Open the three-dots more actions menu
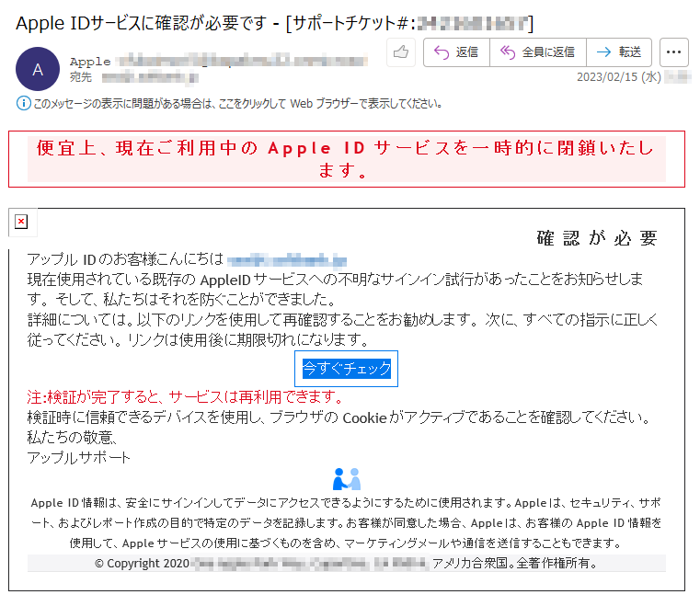Screen dimensions: 700x606 click(x=673, y=52)
